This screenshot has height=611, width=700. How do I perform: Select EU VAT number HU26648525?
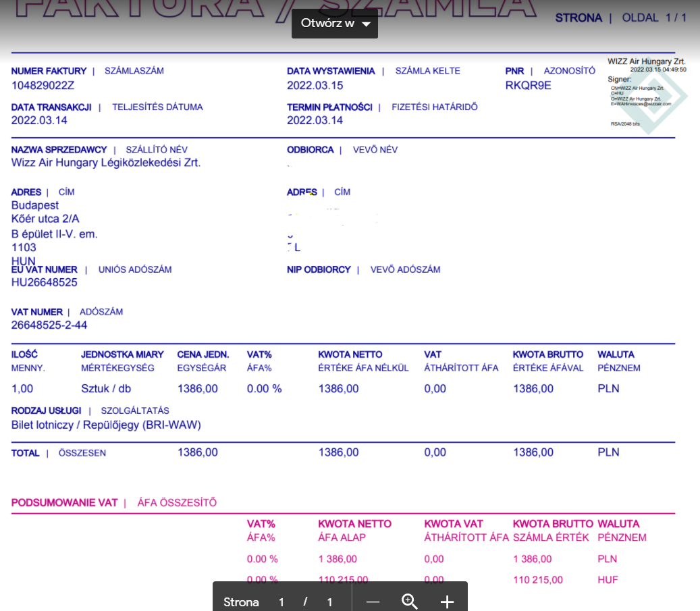click(x=44, y=282)
